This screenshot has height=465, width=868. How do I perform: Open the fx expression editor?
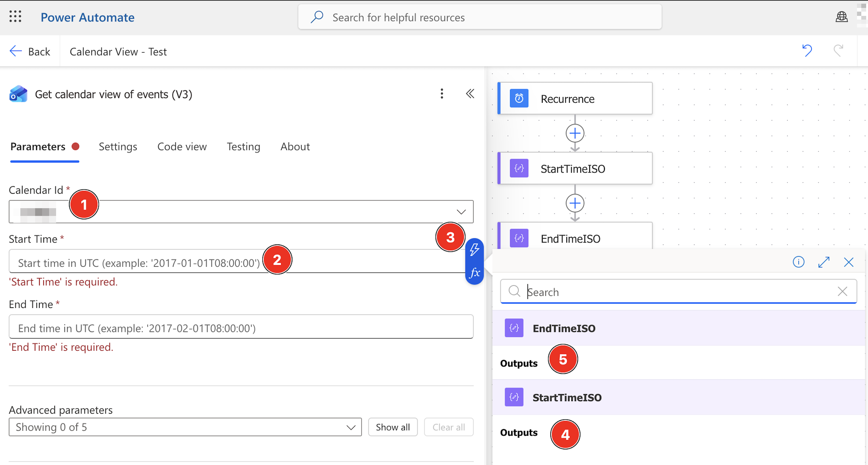(474, 273)
